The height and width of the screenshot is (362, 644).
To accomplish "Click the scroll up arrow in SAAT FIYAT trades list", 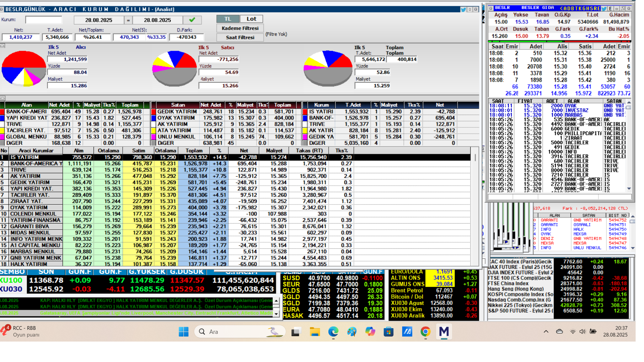I will coord(629,102).
